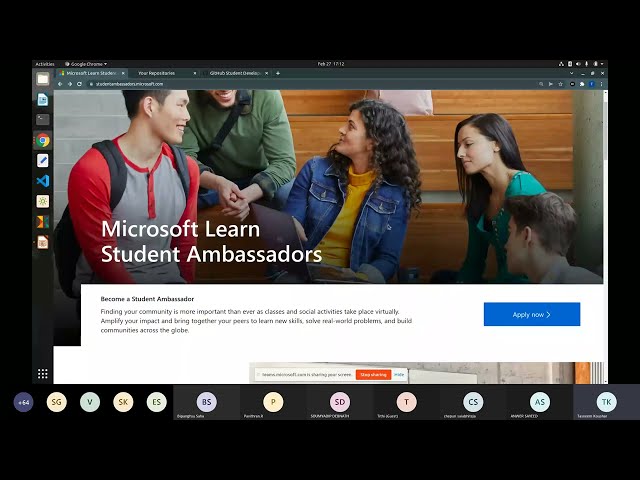Click the black round extension icon
Screen dimensions: 640x480
tap(572, 84)
